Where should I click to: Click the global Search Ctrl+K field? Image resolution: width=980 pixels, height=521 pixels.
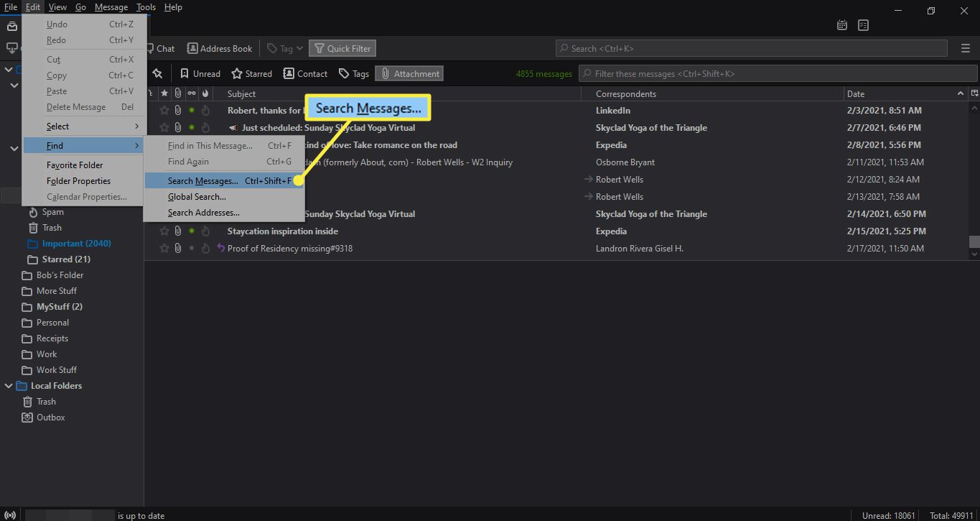pyautogui.click(x=752, y=48)
